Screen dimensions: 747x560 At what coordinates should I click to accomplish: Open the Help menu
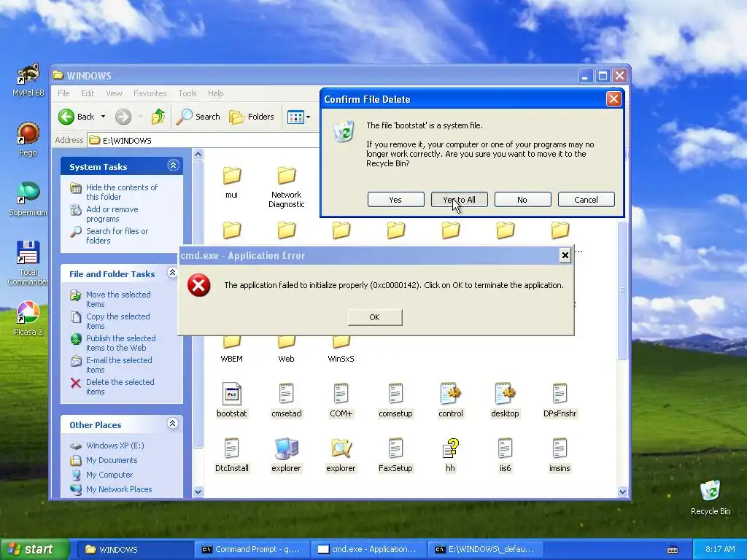(215, 93)
